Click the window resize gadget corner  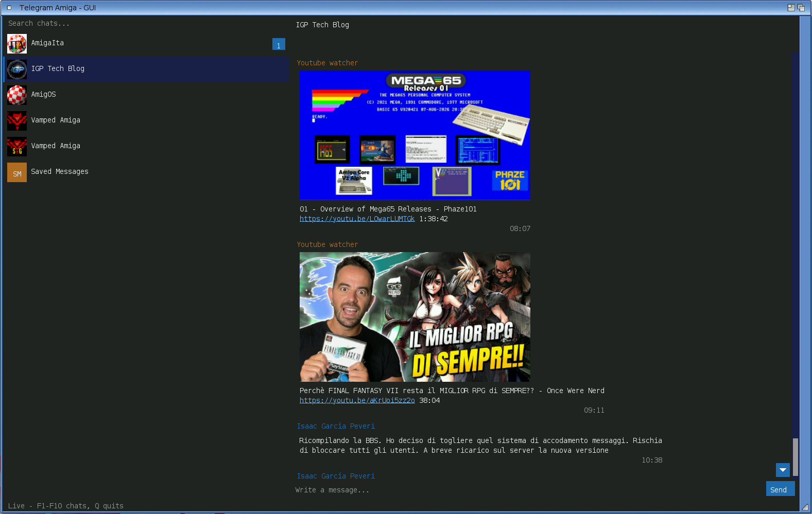(805, 507)
